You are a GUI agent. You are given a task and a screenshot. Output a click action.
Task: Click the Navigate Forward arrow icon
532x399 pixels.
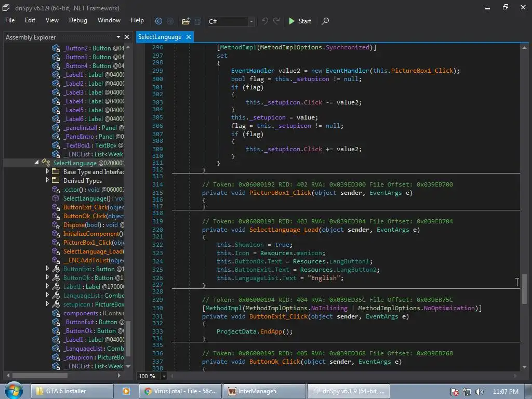coord(170,21)
